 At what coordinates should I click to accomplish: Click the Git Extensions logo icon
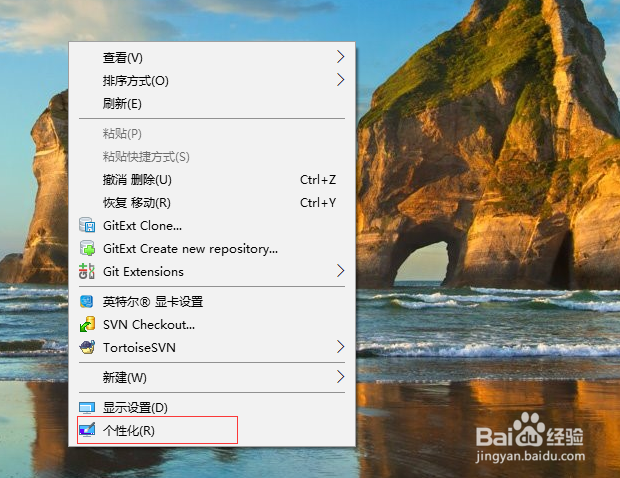point(87,271)
